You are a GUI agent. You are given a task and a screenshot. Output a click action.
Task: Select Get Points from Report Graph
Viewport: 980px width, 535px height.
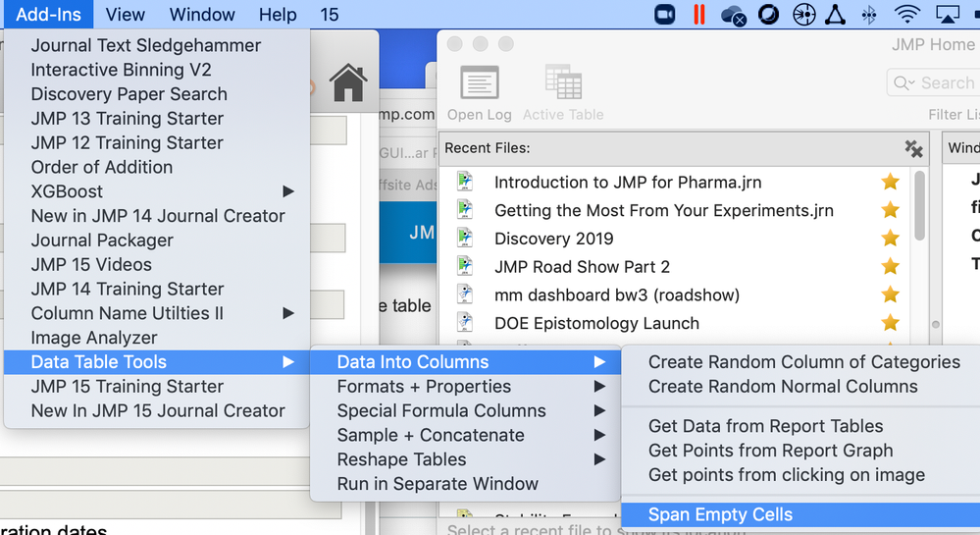800,452
